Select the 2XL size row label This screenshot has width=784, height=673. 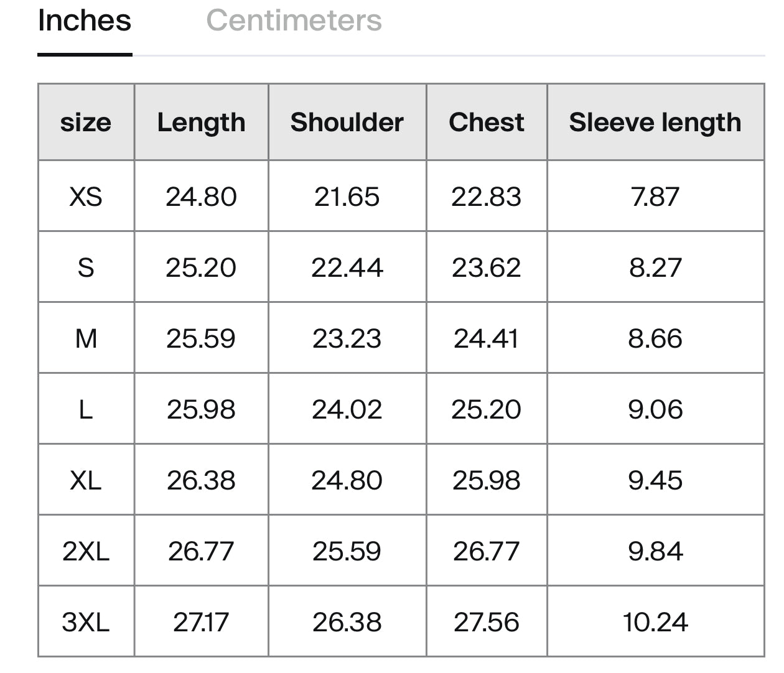pos(86,552)
